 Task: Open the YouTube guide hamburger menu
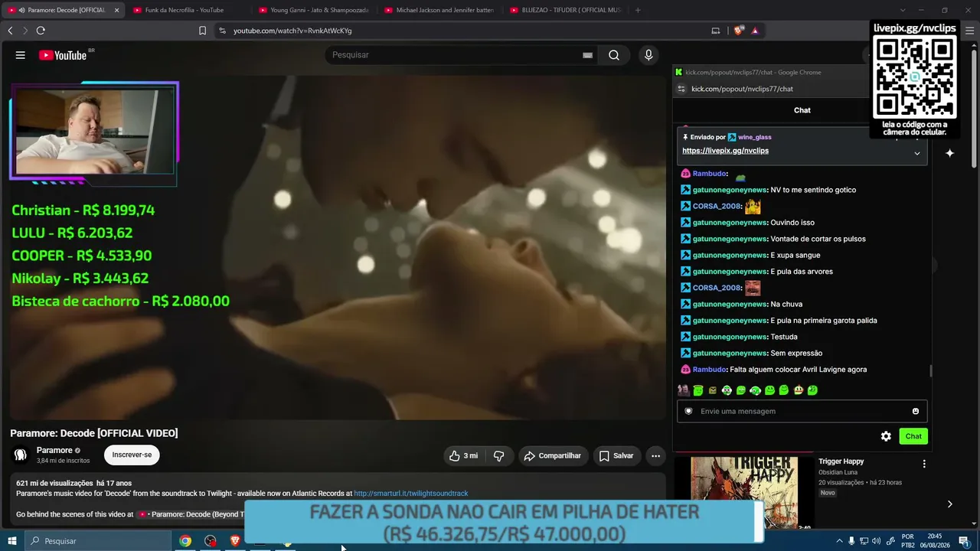[x=21, y=55]
